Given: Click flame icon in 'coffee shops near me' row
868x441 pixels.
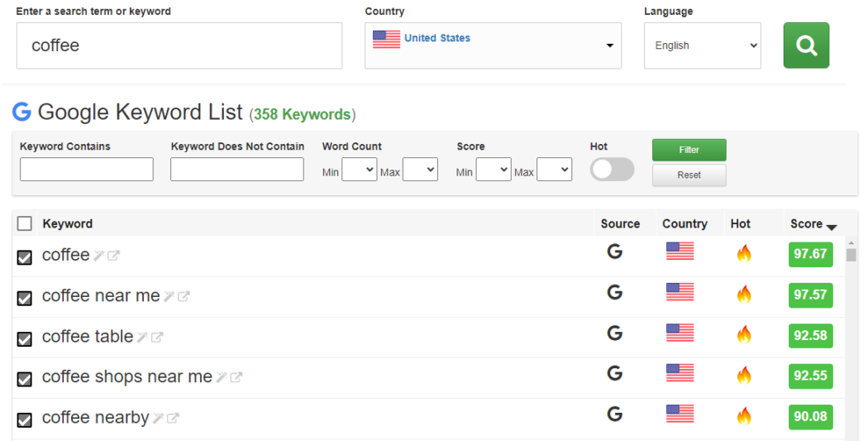Looking at the screenshot, I should (x=744, y=375).
